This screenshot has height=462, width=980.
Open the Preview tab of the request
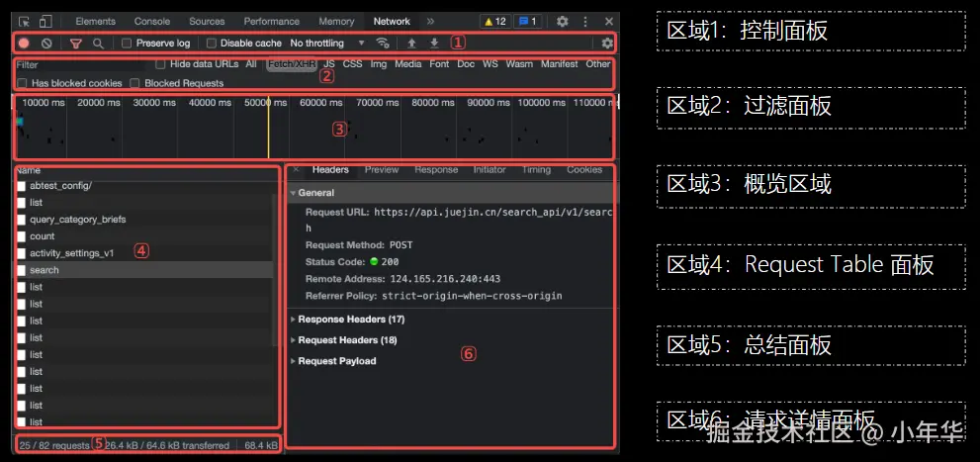click(382, 169)
